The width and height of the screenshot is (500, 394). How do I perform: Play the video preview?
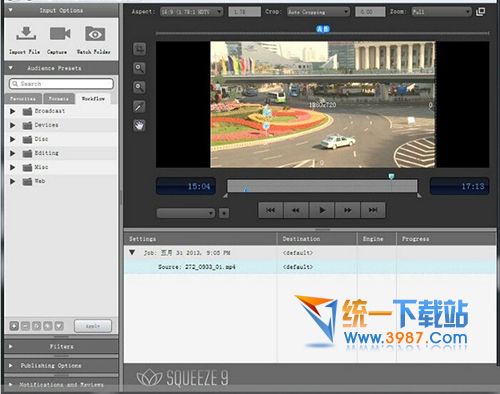[x=322, y=210]
